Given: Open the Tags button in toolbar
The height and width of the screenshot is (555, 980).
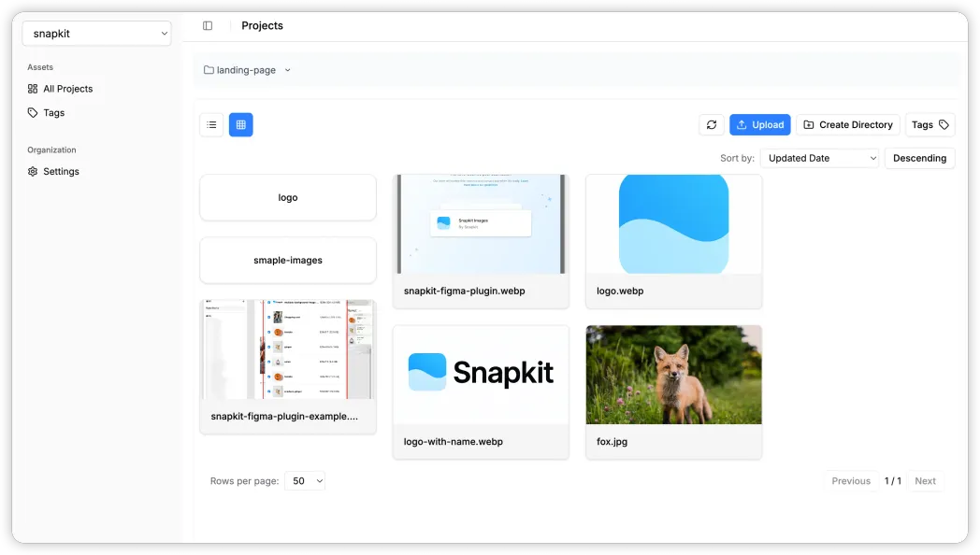Looking at the screenshot, I should pyautogui.click(x=930, y=125).
